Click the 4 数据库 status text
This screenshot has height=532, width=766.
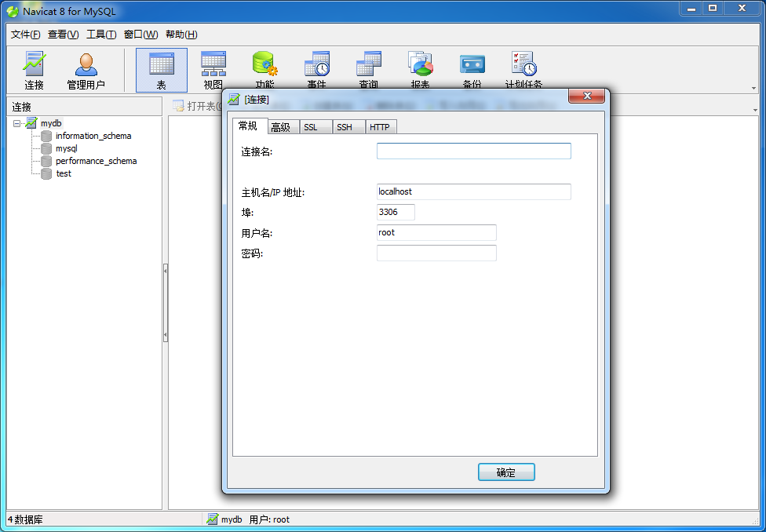pos(25,519)
